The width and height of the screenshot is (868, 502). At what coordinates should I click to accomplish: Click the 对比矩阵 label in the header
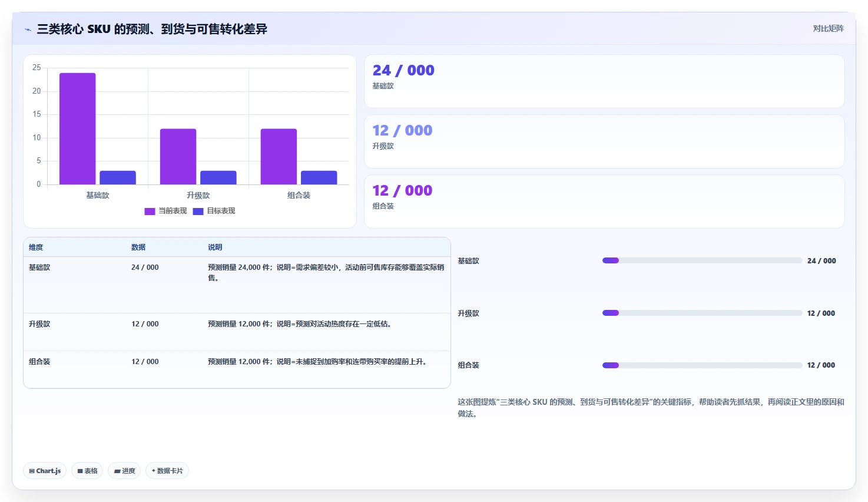(828, 28)
